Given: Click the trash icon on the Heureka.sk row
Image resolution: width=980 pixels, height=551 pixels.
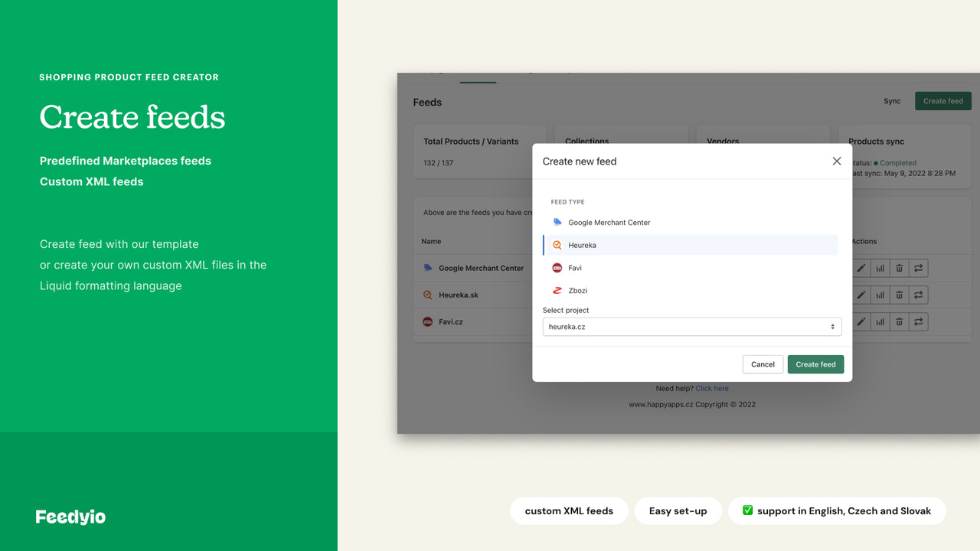Looking at the screenshot, I should pyautogui.click(x=899, y=295).
